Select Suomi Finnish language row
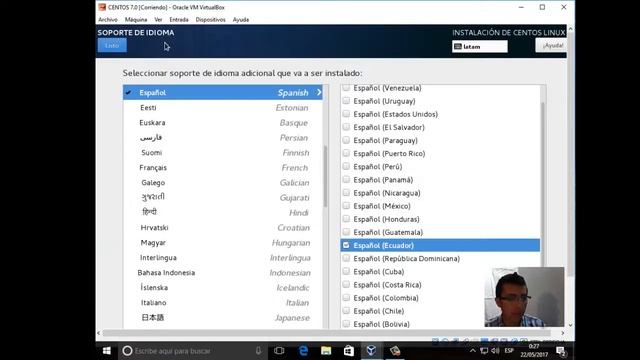 pyautogui.click(x=223, y=153)
